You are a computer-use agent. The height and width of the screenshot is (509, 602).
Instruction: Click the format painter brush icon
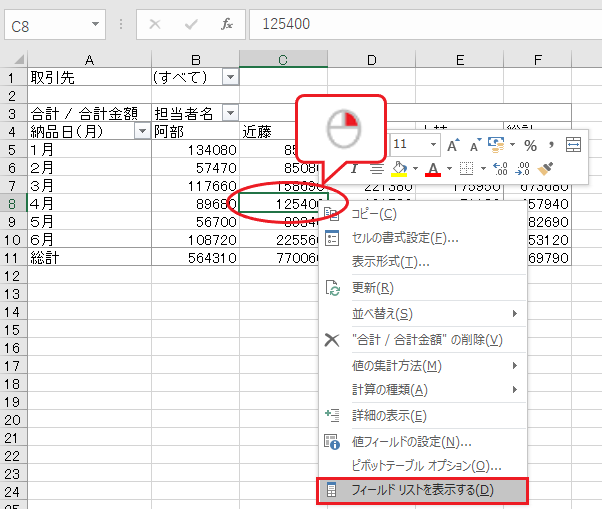tap(545, 169)
